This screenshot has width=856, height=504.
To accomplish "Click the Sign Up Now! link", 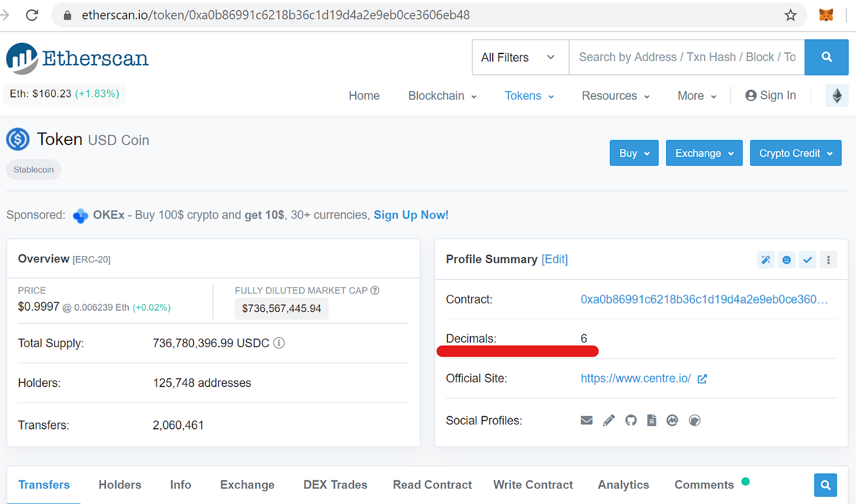I will (x=411, y=215).
